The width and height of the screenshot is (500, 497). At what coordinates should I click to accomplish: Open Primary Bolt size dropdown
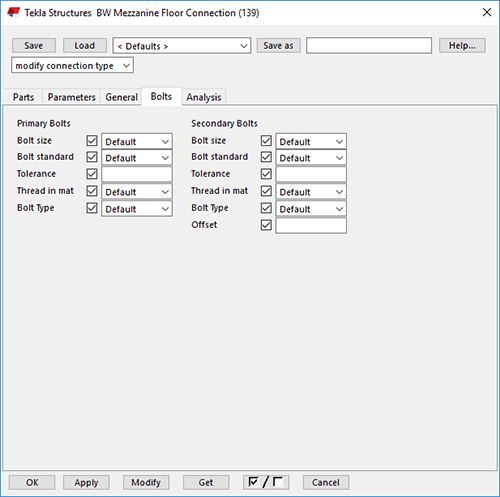coord(137,141)
